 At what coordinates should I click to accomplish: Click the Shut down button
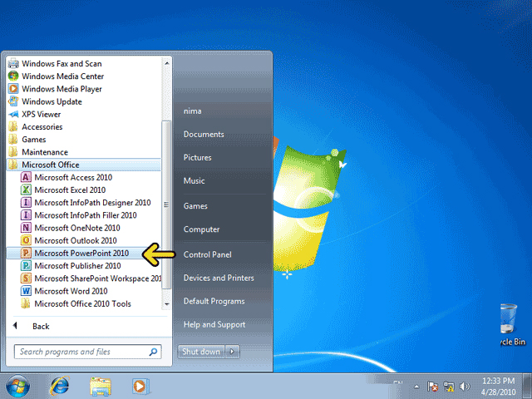[x=201, y=352]
